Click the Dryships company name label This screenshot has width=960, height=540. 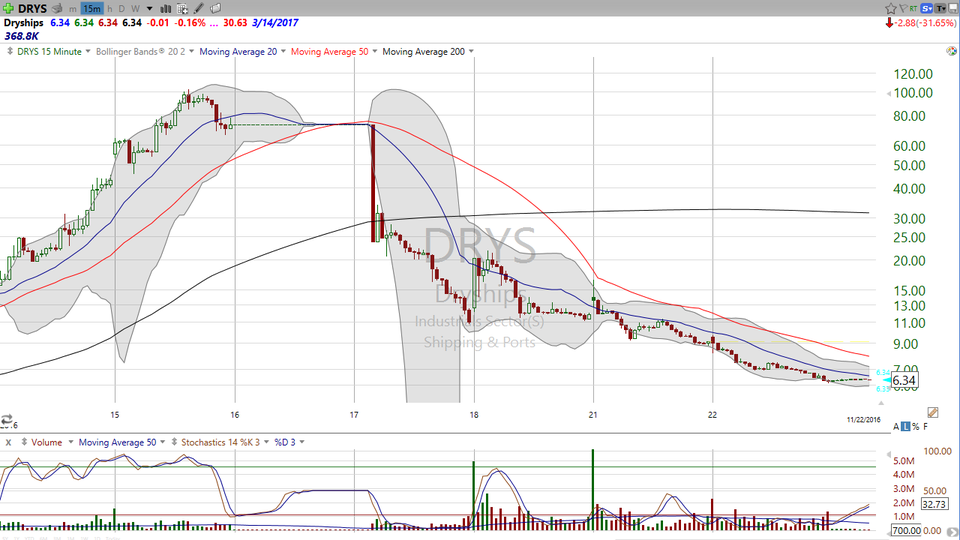click(23, 23)
